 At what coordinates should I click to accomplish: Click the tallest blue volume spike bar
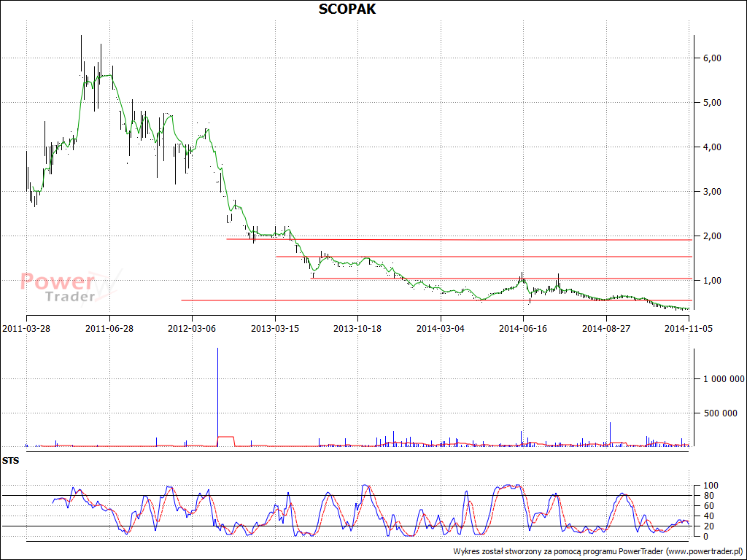pyautogui.click(x=217, y=397)
